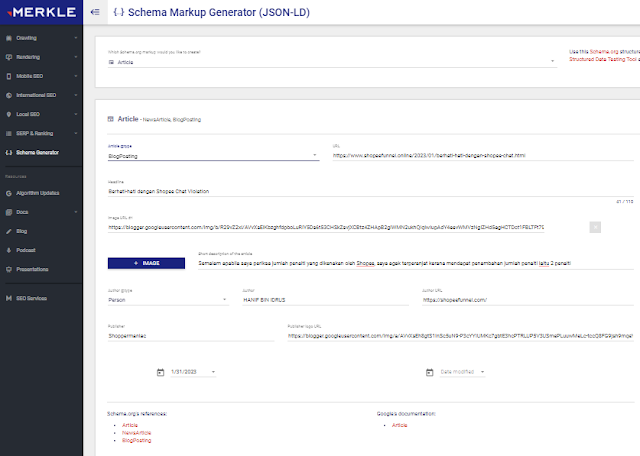The height and width of the screenshot is (456, 640).
Task: Remove image URL with the X button
Action: click(595, 227)
